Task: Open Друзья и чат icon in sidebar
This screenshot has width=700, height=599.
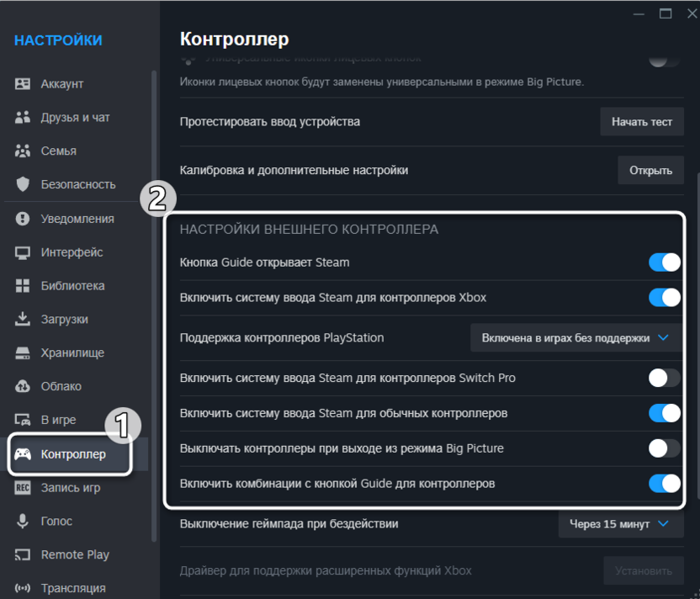Action: click(x=23, y=118)
